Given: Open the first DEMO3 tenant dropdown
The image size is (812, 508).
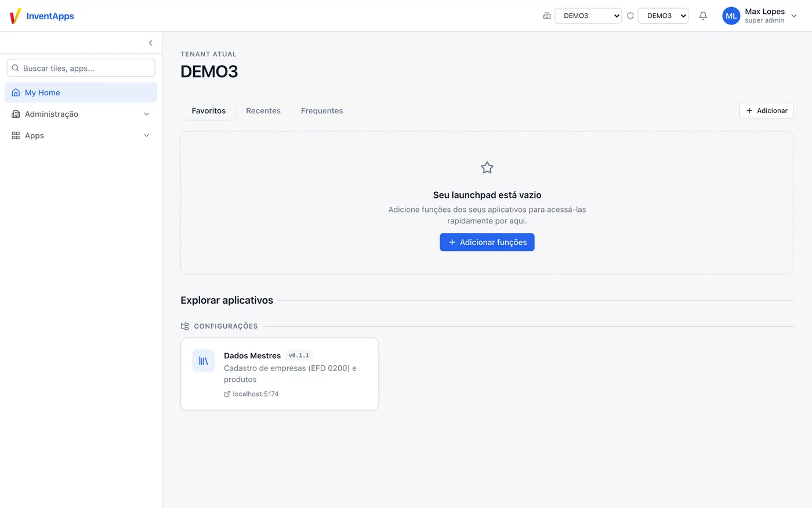Looking at the screenshot, I should click(588, 16).
